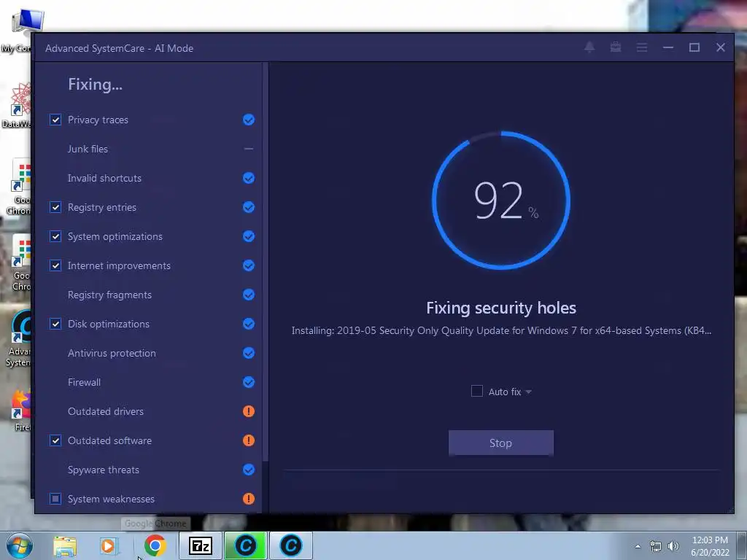Click the Spyware threats checkmark status icon
The height and width of the screenshot is (560, 747).
[x=249, y=470]
